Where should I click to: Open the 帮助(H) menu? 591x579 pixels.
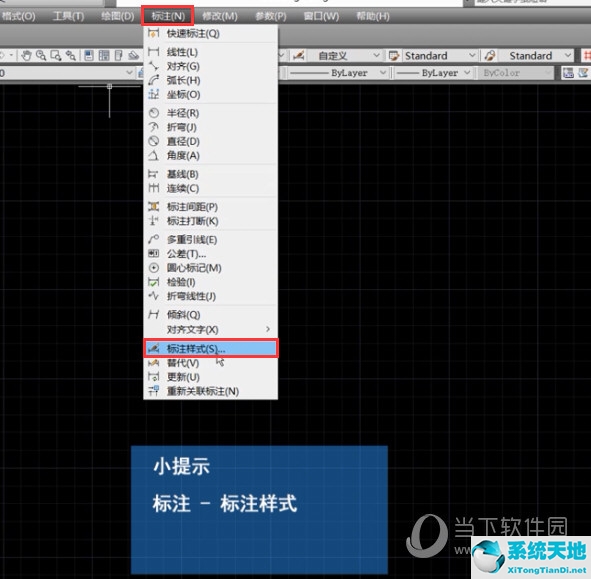coord(373,16)
